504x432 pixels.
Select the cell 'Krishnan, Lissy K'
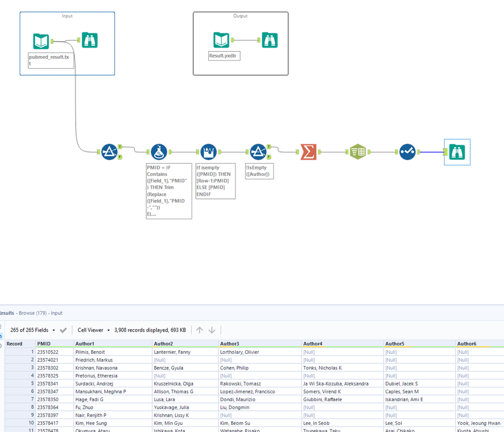coord(186,415)
